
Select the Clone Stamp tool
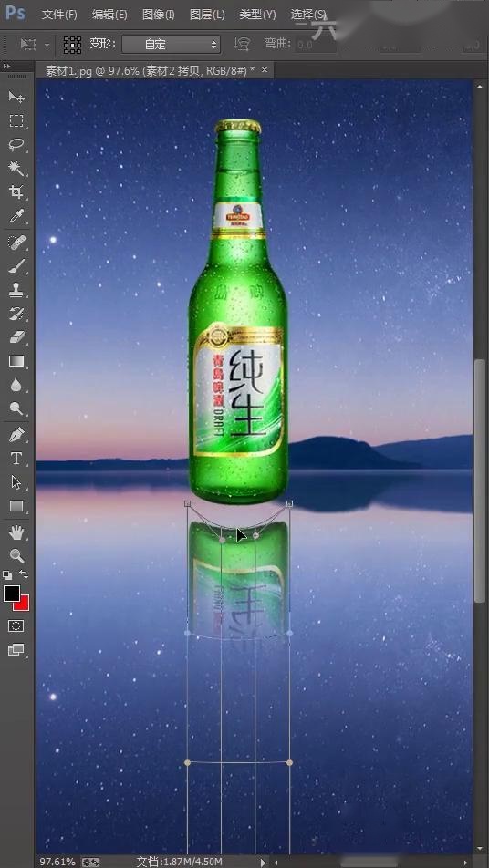(x=16, y=290)
